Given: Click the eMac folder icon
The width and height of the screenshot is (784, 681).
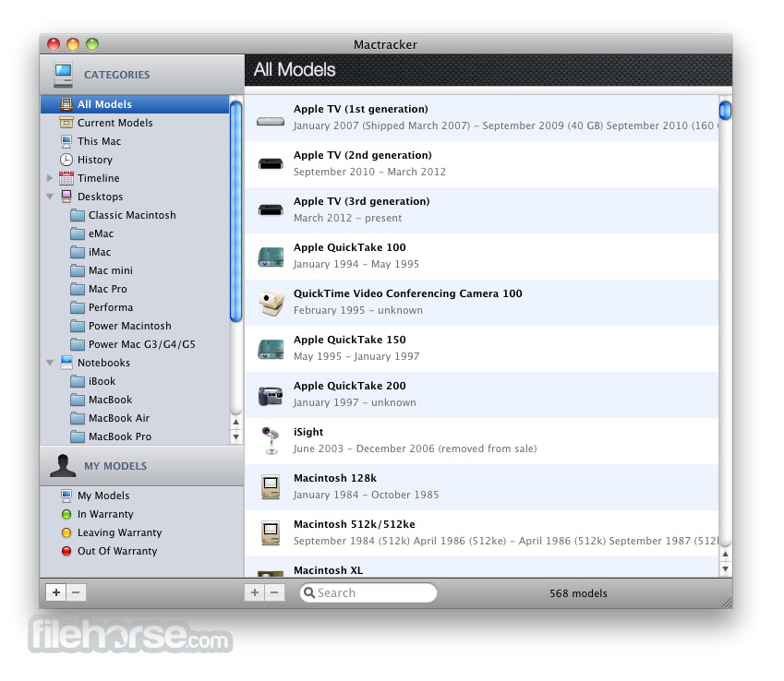Looking at the screenshot, I should pos(77,233).
